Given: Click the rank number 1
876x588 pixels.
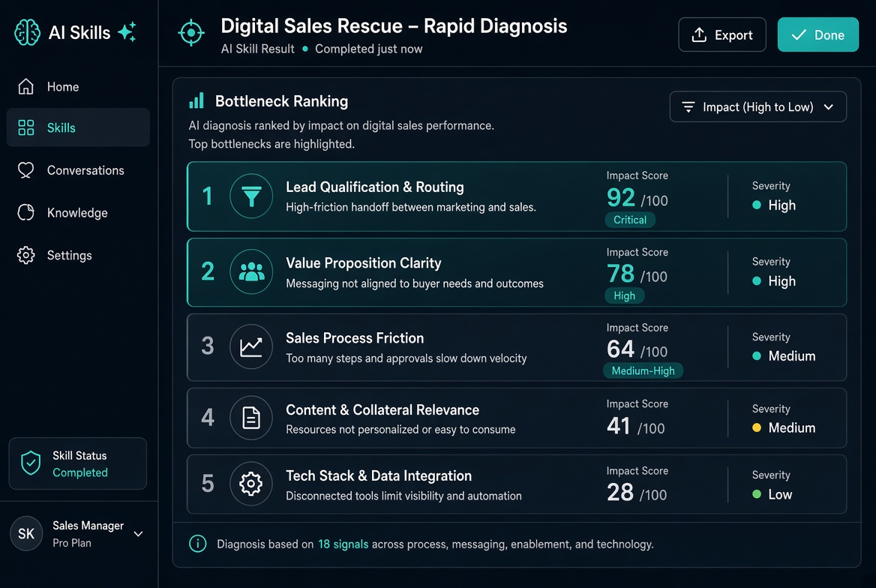Looking at the screenshot, I should 208,196.
